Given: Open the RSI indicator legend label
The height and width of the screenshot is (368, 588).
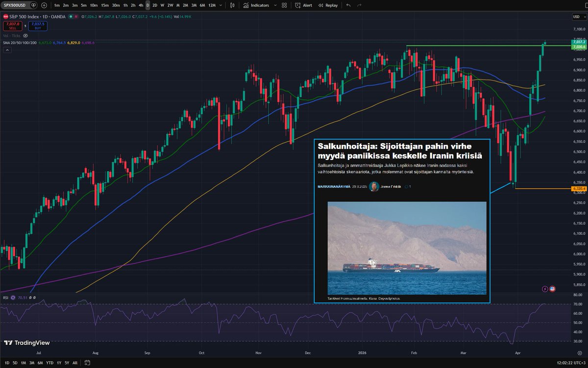Looking at the screenshot, I should point(6,297).
